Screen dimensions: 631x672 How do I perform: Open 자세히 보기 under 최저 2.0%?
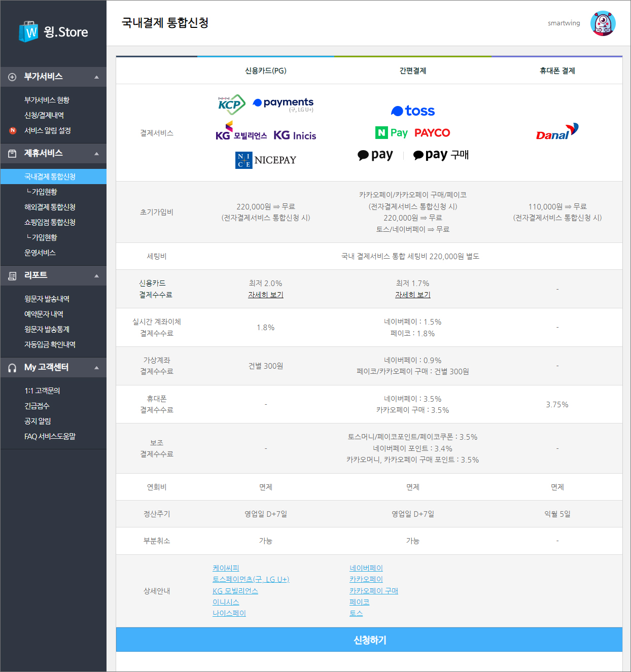[x=266, y=295]
